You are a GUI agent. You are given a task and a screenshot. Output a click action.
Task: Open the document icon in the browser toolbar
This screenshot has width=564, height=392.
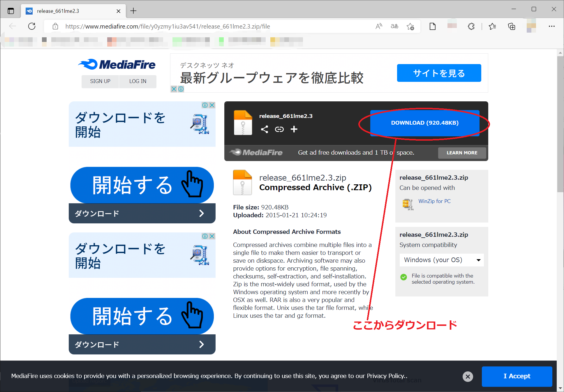(433, 27)
